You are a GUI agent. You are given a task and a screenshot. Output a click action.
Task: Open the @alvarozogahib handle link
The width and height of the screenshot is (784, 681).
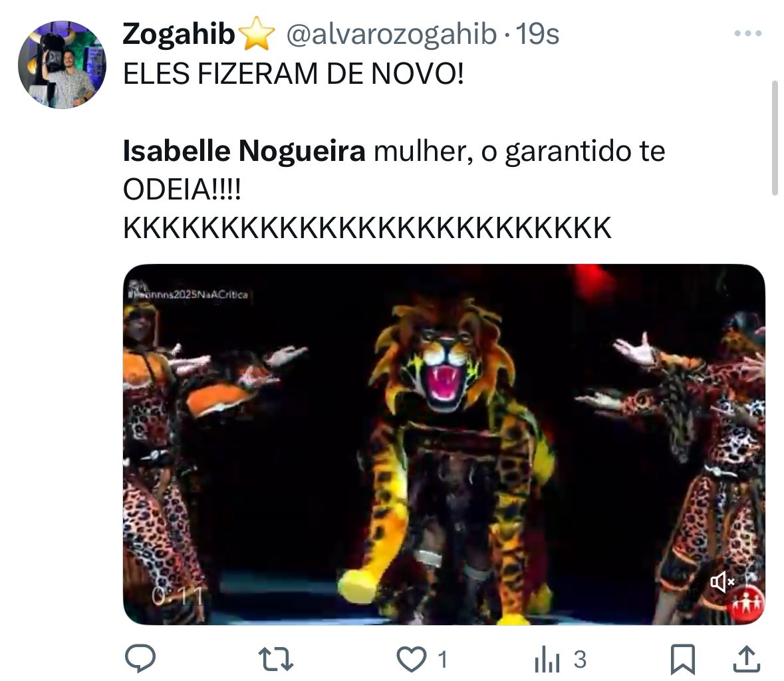(x=392, y=34)
